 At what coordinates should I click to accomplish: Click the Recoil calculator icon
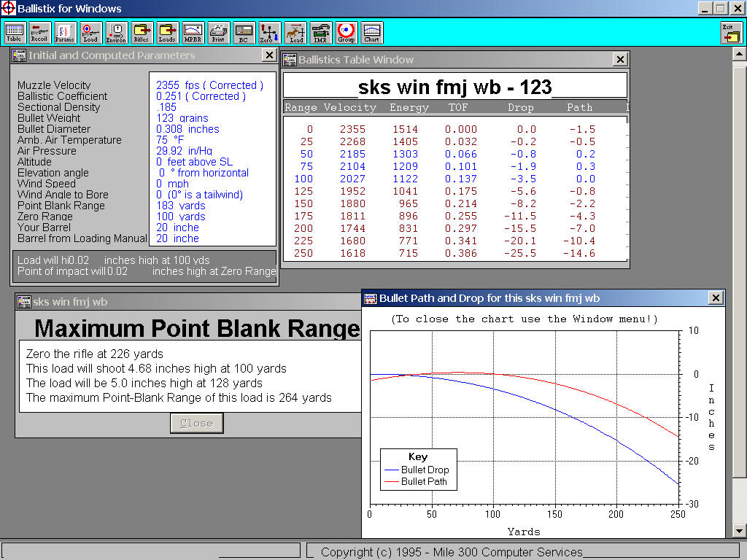[40, 33]
